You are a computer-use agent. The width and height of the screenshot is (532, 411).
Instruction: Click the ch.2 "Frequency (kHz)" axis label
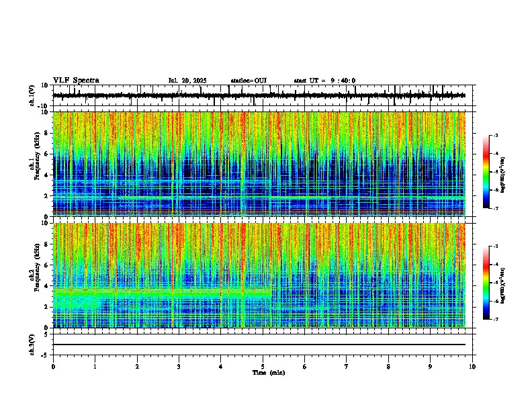pyautogui.click(x=38, y=267)
